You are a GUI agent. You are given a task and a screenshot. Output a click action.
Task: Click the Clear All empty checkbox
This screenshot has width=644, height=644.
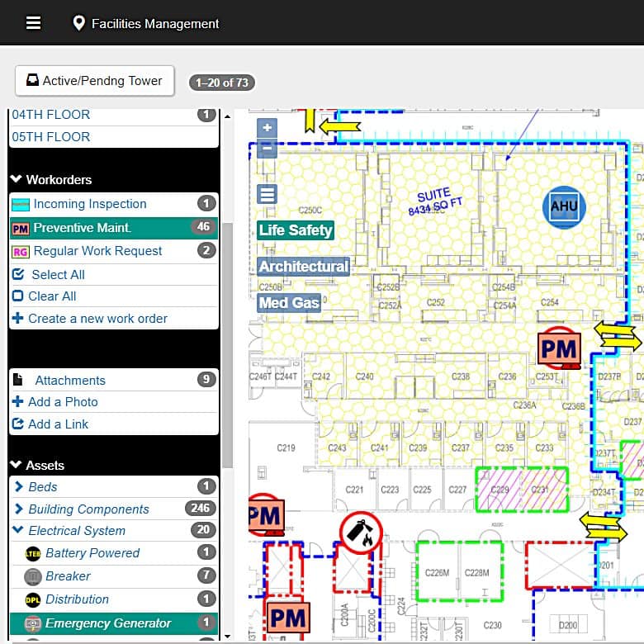(x=17, y=296)
